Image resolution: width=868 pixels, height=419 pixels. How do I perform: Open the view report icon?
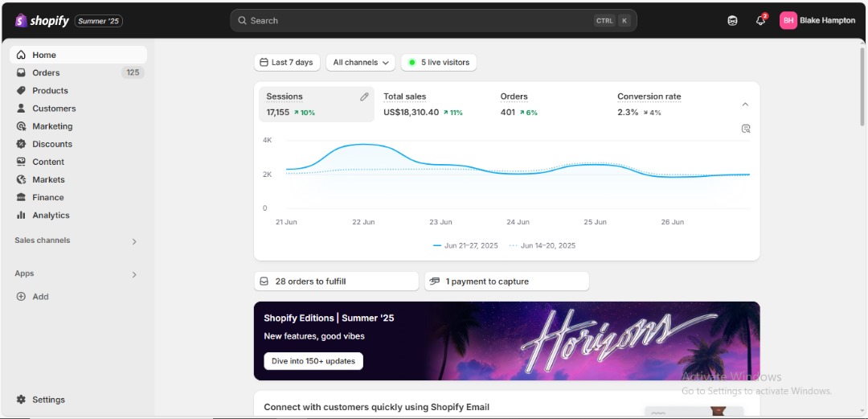746,129
